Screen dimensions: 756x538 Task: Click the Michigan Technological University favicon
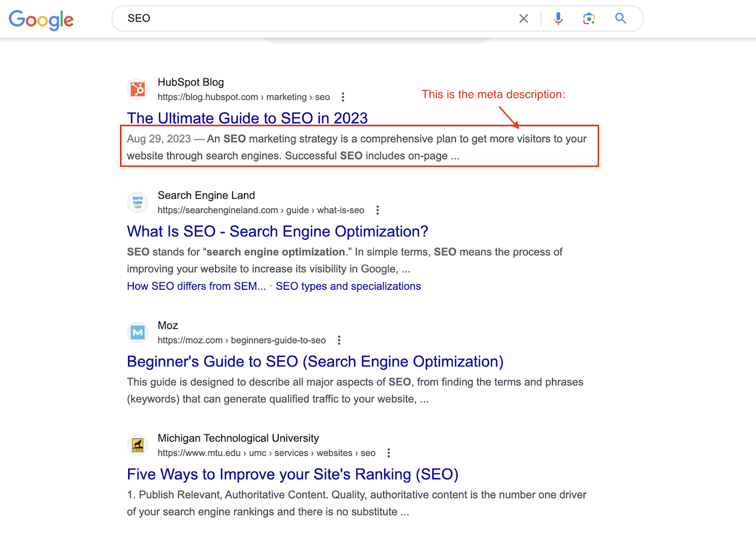[137, 445]
